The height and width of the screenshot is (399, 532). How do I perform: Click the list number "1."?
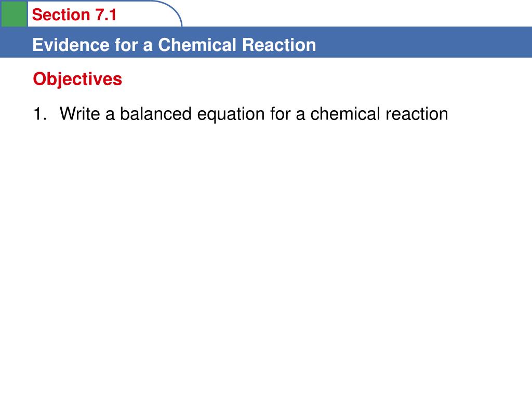tap(39, 114)
